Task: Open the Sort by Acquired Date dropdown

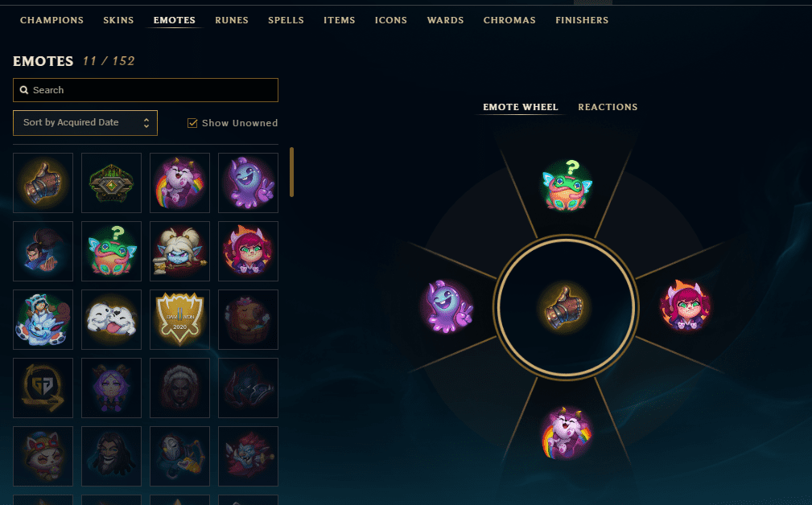Action: coord(85,122)
